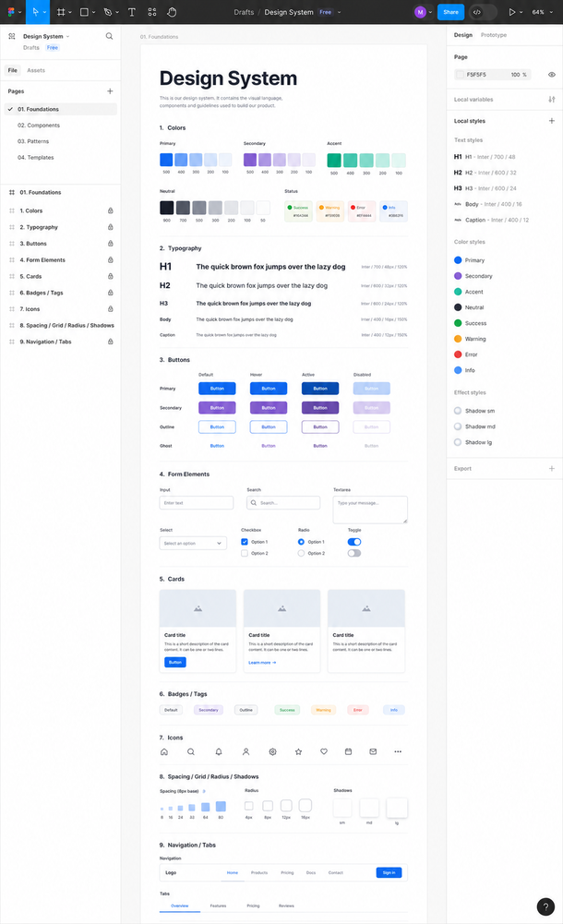The image size is (563, 924).
Task: Switch to the Prototype tab
Action: coord(494,35)
